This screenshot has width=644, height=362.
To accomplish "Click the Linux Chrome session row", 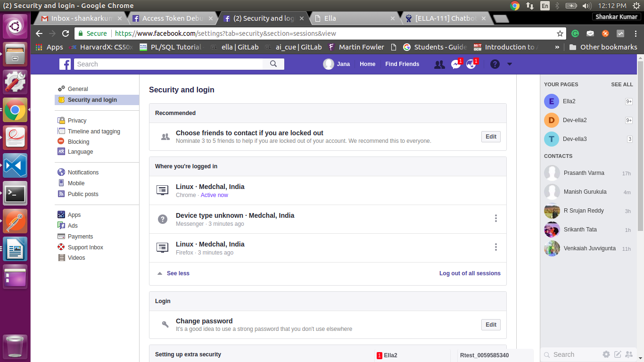I will (x=328, y=190).
